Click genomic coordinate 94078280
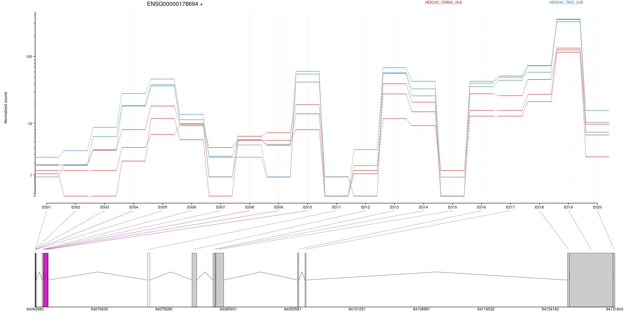 tap(164, 309)
